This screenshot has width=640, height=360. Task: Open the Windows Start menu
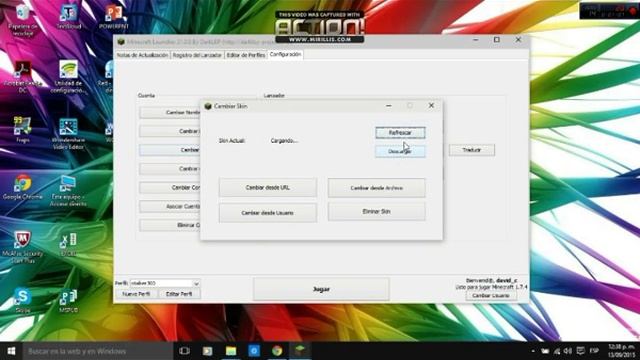tap(11, 351)
